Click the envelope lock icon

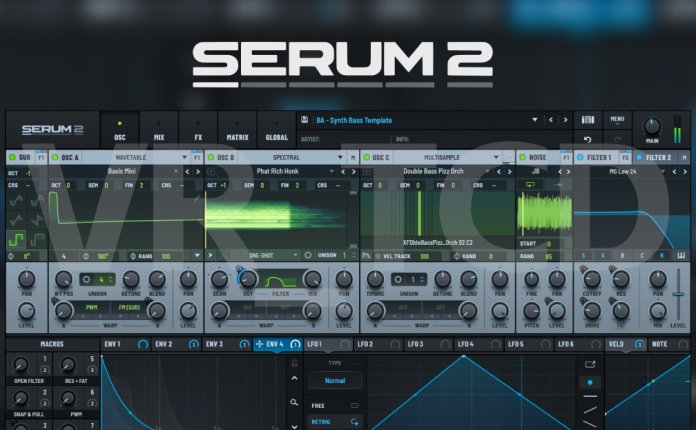294,363
